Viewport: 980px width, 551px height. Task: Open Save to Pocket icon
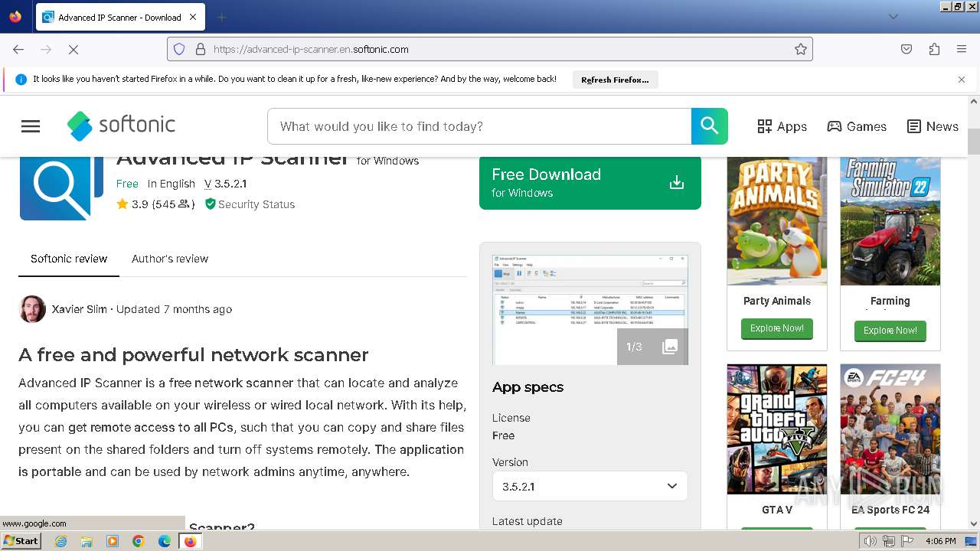[906, 49]
